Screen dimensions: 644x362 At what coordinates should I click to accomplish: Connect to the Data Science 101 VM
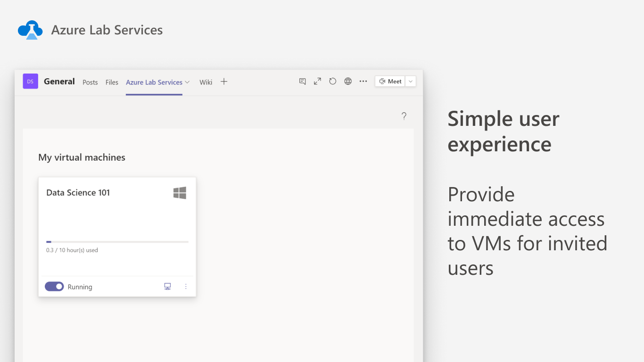(x=167, y=287)
